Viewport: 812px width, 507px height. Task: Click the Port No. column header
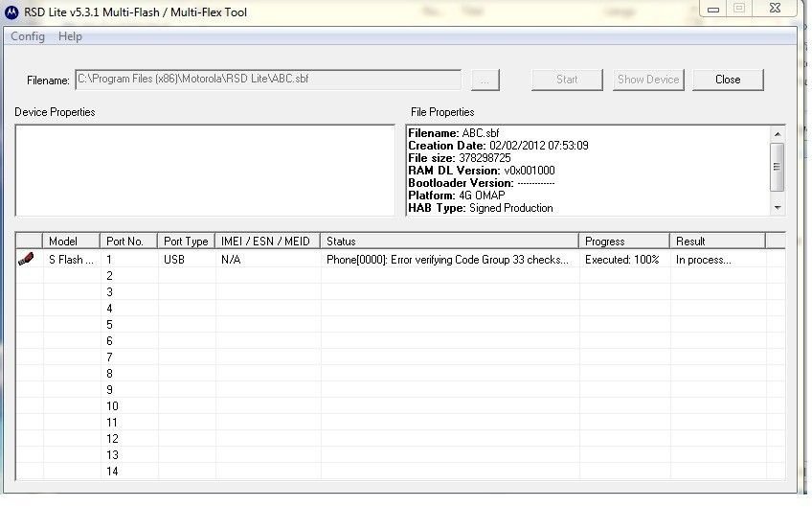128,242
